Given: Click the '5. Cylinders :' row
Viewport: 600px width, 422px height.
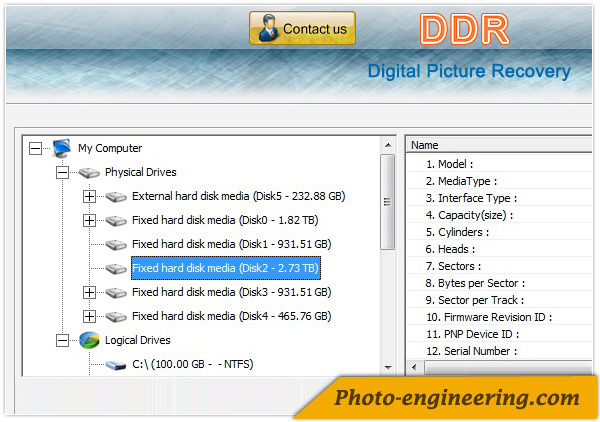Looking at the screenshot, I should tap(499, 232).
